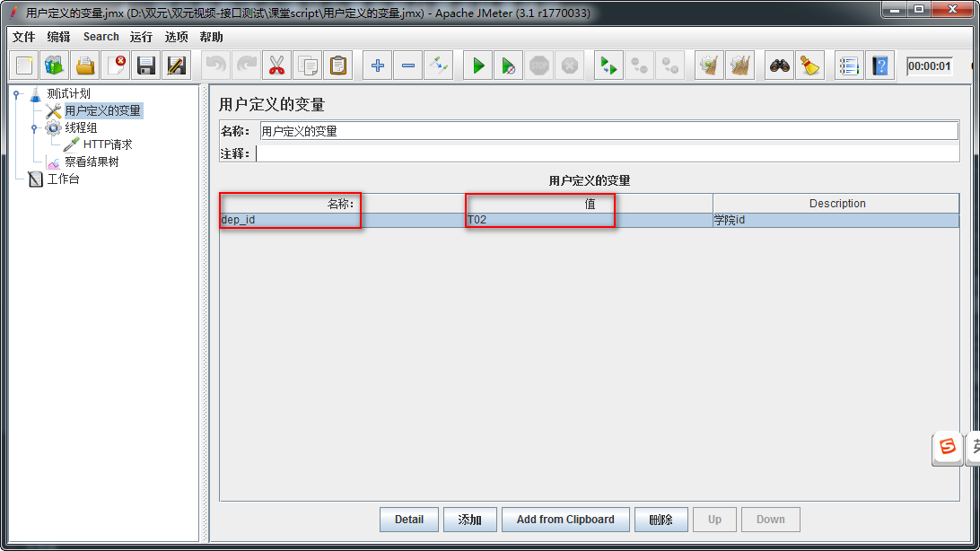Click the Detail button
This screenshot has height=551, width=980.
(x=408, y=520)
